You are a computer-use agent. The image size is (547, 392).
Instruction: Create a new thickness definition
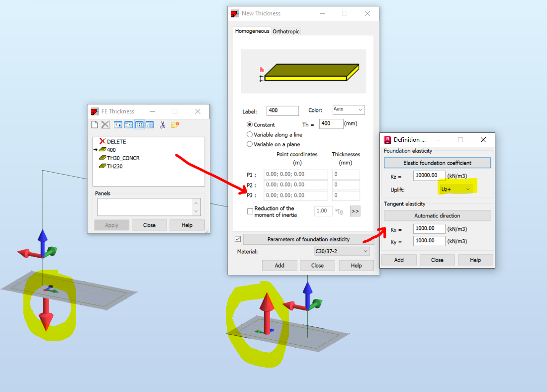click(94, 125)
